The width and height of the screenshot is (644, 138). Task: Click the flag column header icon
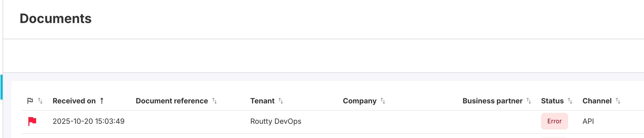tap(30, 101)
